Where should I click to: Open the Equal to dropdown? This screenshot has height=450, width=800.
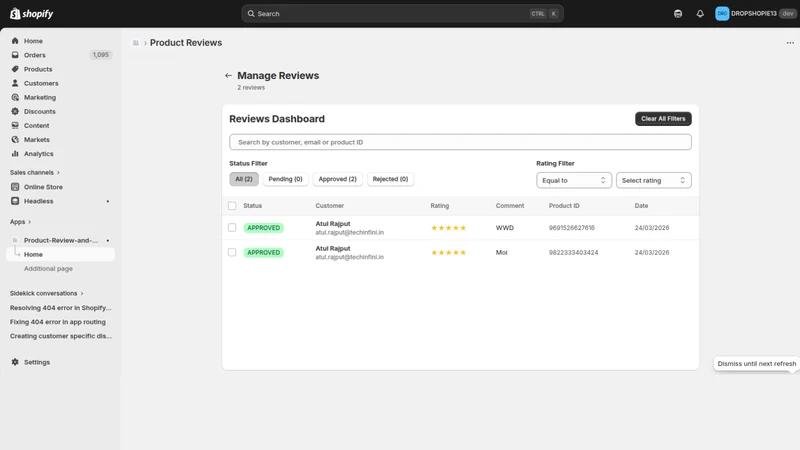[x=573, y=180]
